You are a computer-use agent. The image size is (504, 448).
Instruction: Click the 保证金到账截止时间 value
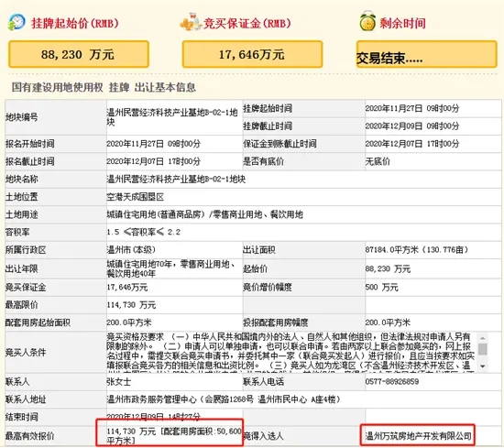[x=412, y=144]
